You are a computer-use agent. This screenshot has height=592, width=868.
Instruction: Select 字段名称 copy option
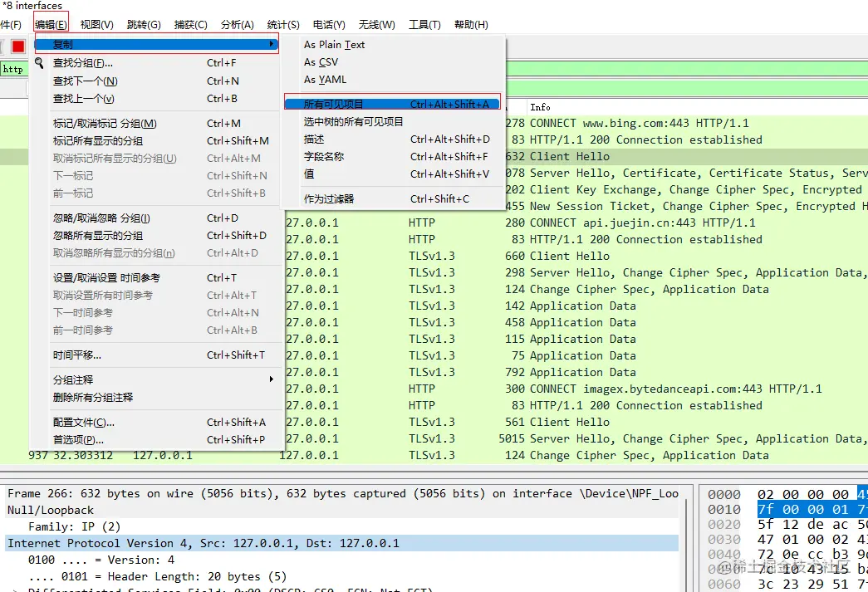pos(395,157)
